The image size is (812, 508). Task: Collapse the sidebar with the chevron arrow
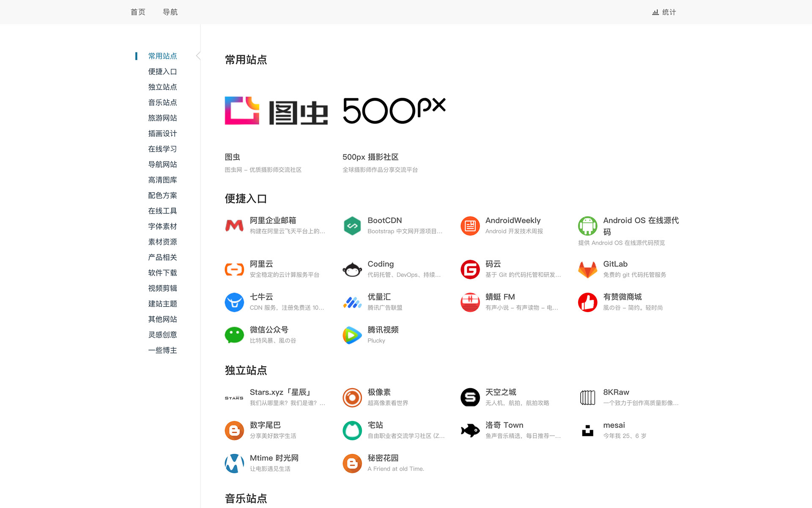tap(198, 56)
